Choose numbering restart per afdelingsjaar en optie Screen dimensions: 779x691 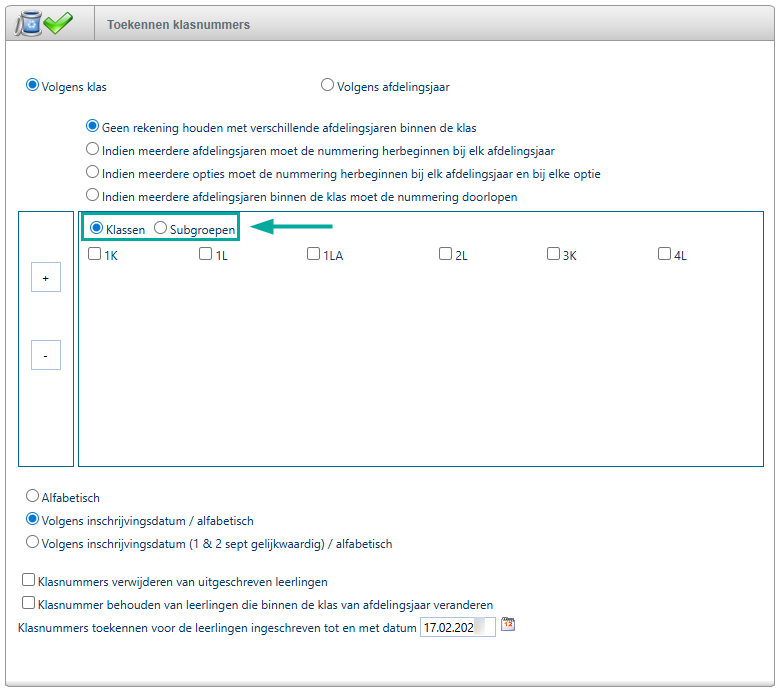93,173
